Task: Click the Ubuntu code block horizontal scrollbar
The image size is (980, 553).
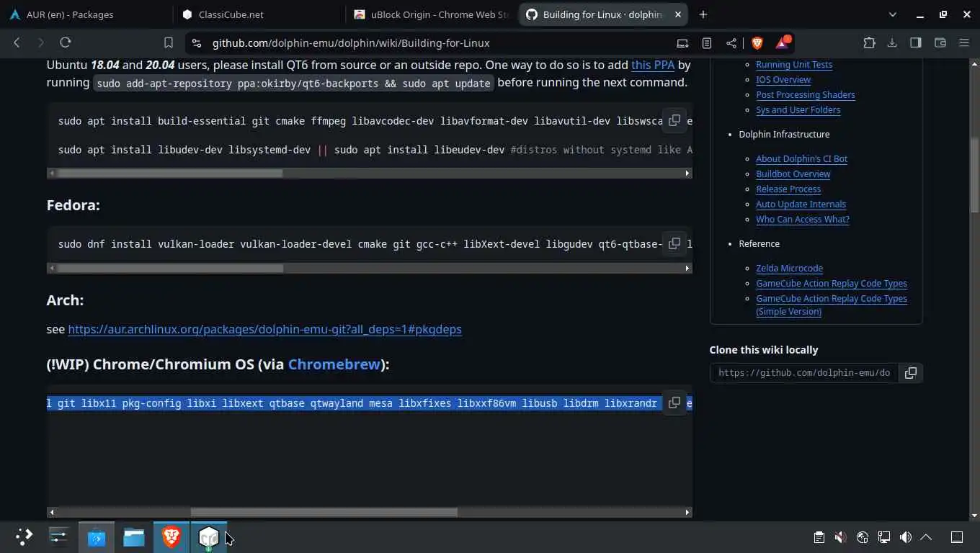Action: point(170,173)
